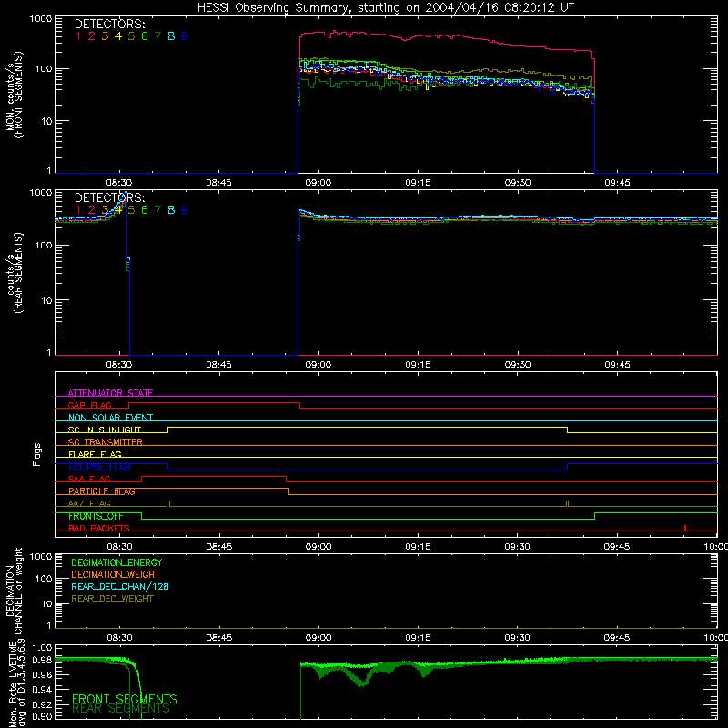Screen dimensions: 728x728
Task: Click FRONT SEGMENTS label in livetime panel
Action: pyautogui.click(x=125, y=699)
